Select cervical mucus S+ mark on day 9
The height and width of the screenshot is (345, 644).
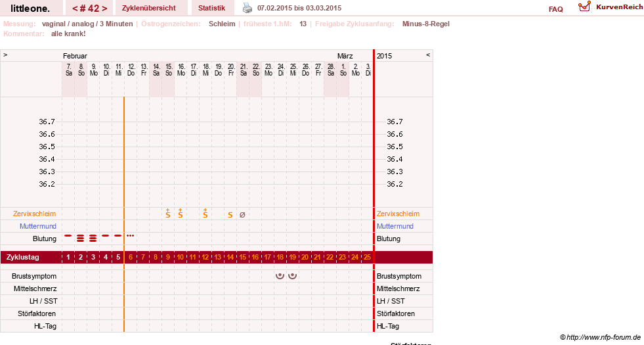(x=168, y=214)
